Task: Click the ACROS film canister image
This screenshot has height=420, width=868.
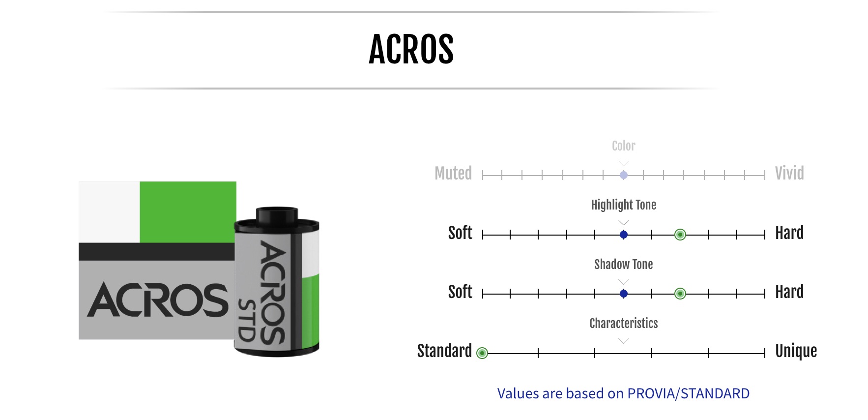Action: (277, 281)
